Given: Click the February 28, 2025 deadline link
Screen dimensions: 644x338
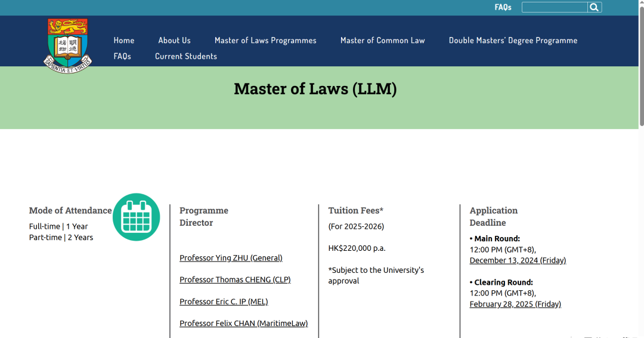Looking at the screenshot, I should 515,304.
